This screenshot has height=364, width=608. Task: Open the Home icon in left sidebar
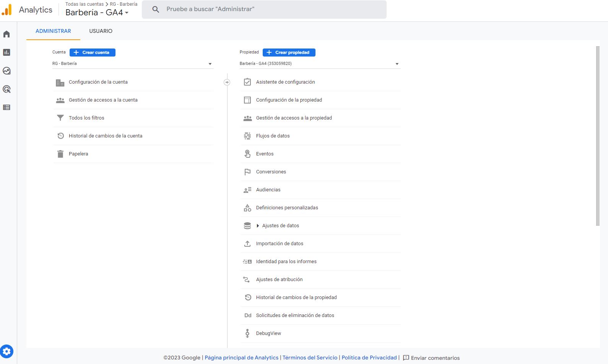click(x=7, y=34)
